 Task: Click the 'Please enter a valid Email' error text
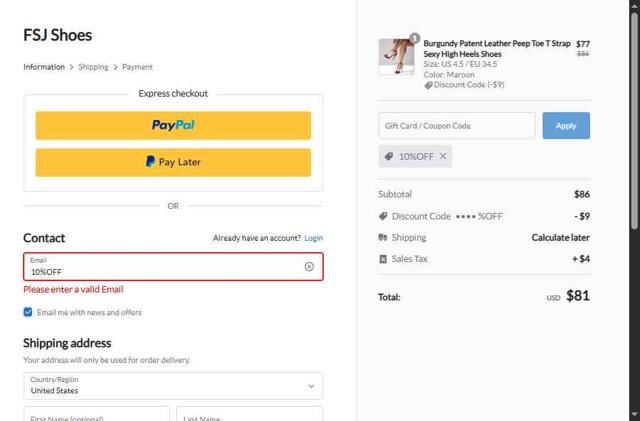73,290
